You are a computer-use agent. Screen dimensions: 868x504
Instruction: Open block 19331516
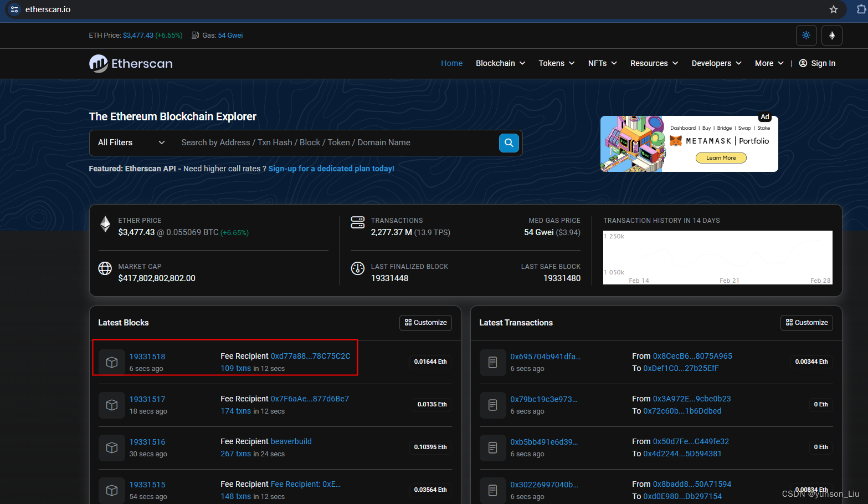[147, 442]
